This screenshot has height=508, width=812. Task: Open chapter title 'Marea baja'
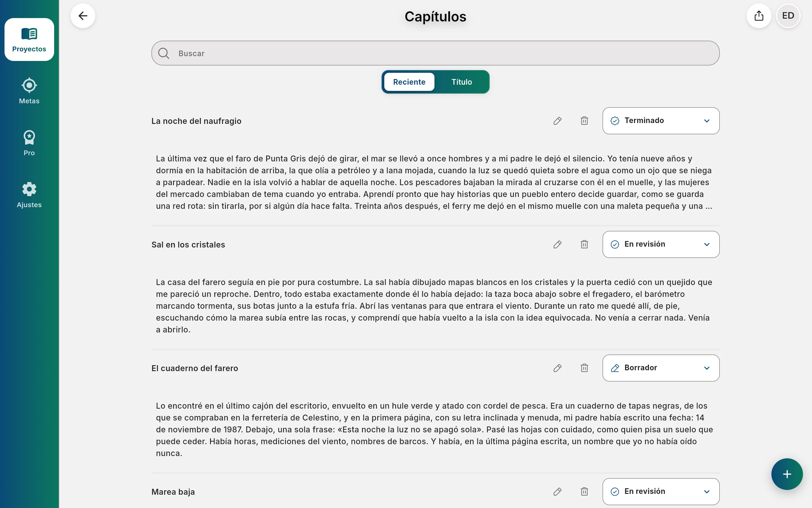coord(173,492)
